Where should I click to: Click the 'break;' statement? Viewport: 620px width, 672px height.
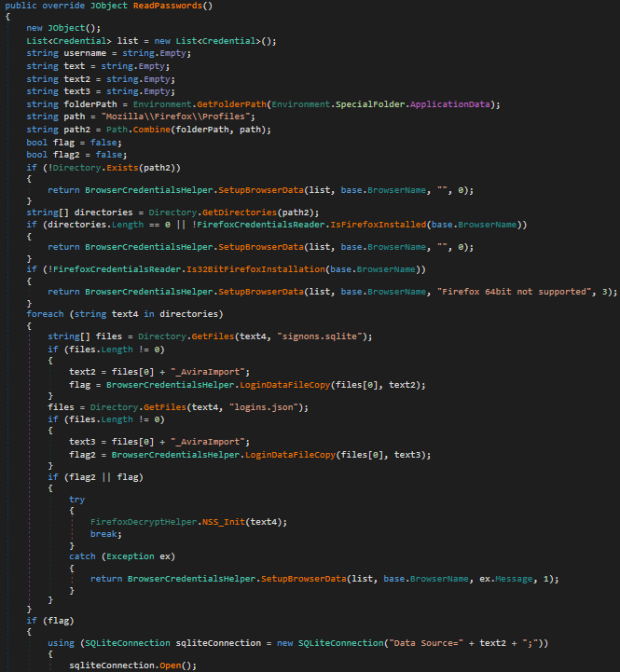click(106, 534)
